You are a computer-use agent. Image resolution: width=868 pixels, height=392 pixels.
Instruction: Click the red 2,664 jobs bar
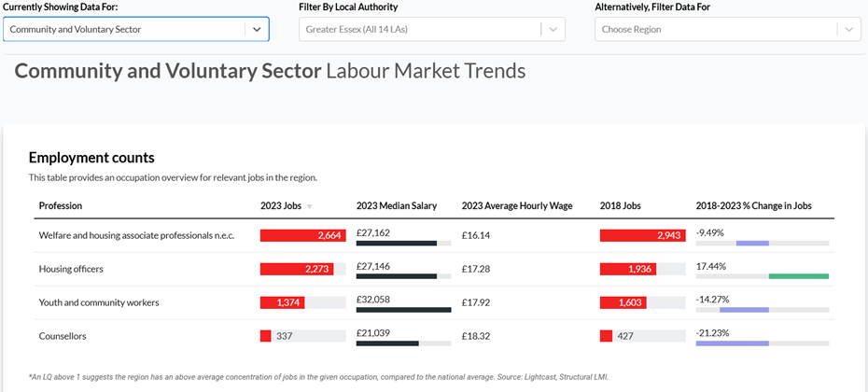pyautogui.click(x=302, y=235)
